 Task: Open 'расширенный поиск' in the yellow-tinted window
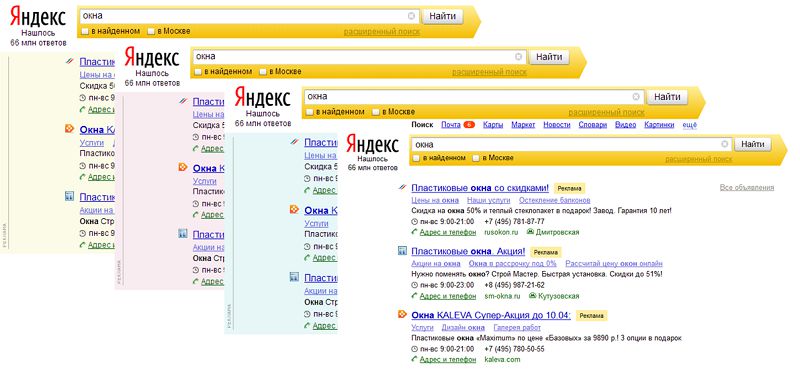click(x=382, y=32)
